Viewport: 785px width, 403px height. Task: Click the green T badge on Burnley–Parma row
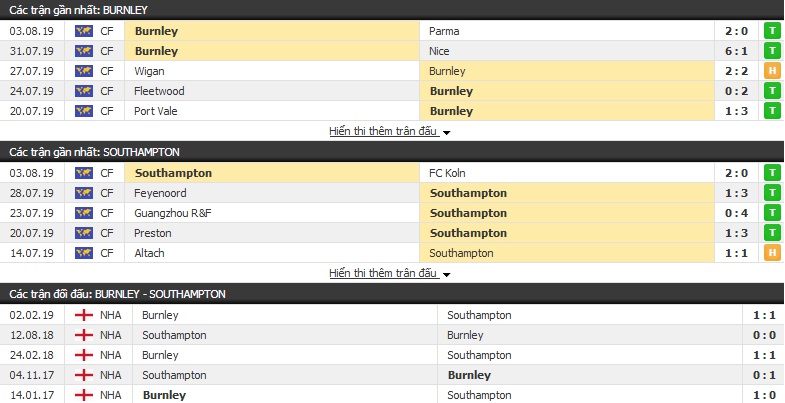tap(772, 31)
